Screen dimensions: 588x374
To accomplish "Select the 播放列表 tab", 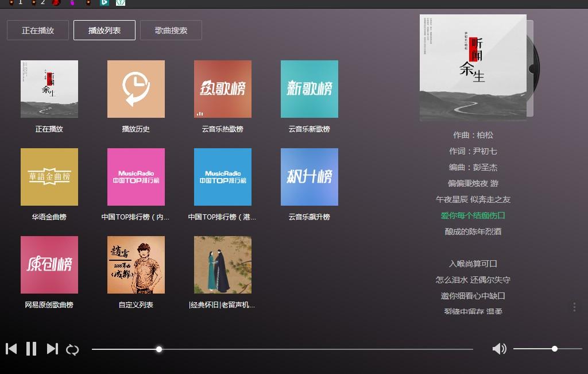I will tap(105, 30).
